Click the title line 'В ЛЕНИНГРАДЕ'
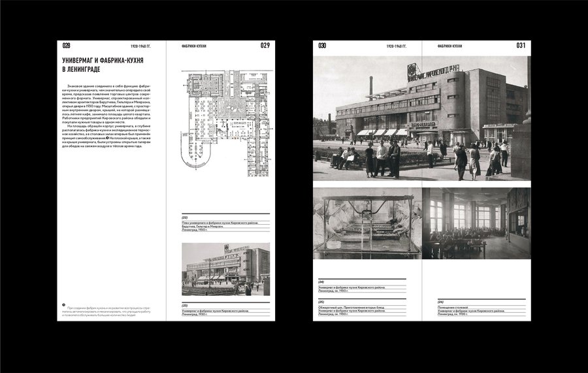588x373 pixels. [x=81, y=70]
